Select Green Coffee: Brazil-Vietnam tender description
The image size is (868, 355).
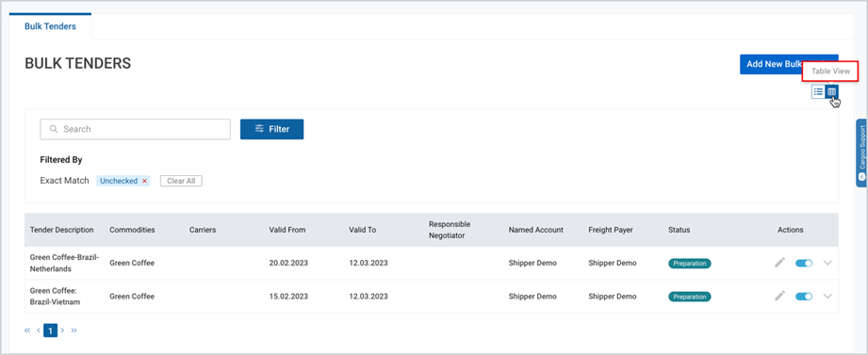click(x=56, y=297)
